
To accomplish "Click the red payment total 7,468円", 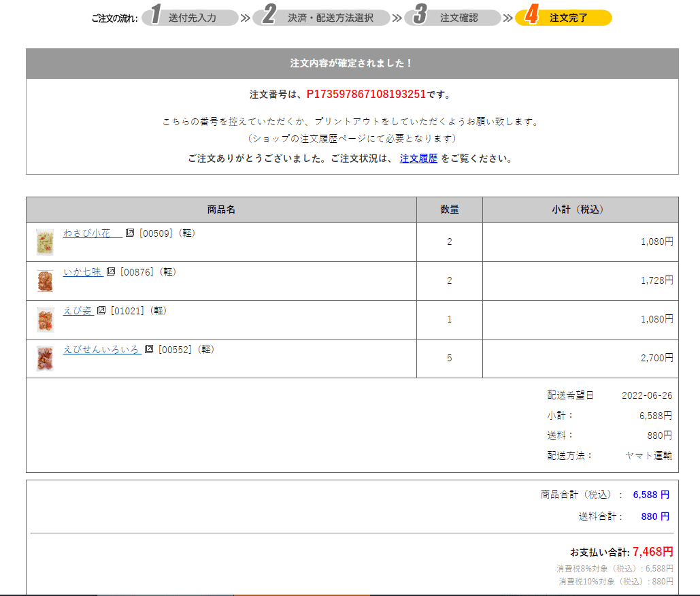I will pyautogui.click(x=652, y=552).
